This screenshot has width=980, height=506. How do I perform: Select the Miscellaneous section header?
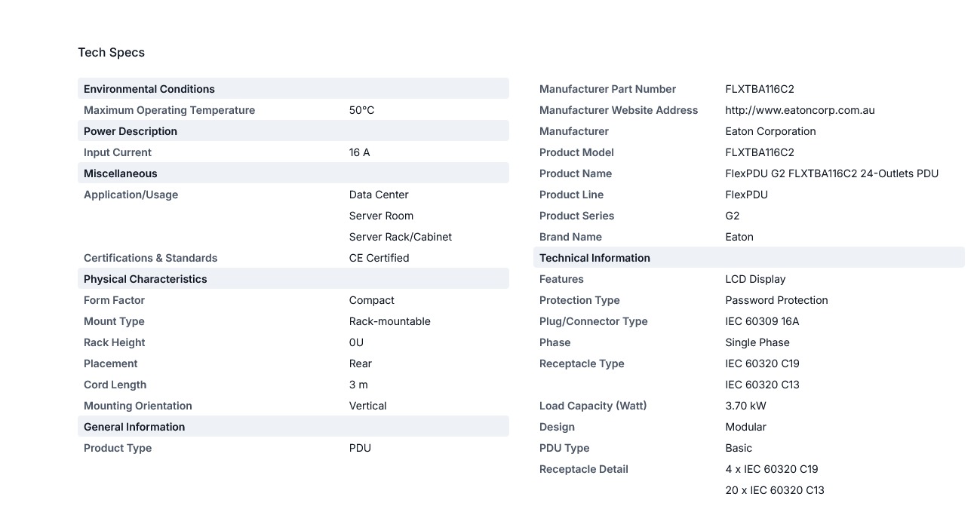click(x=293, y=173)
